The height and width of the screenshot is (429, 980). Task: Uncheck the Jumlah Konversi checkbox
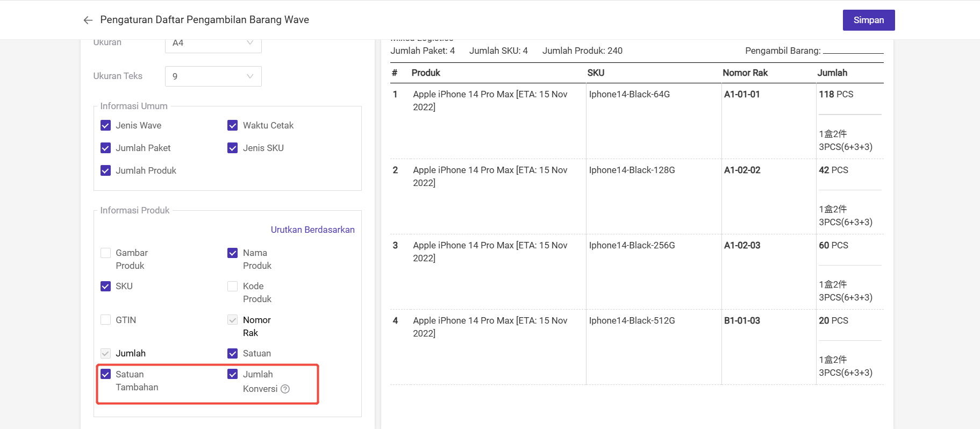233,374
